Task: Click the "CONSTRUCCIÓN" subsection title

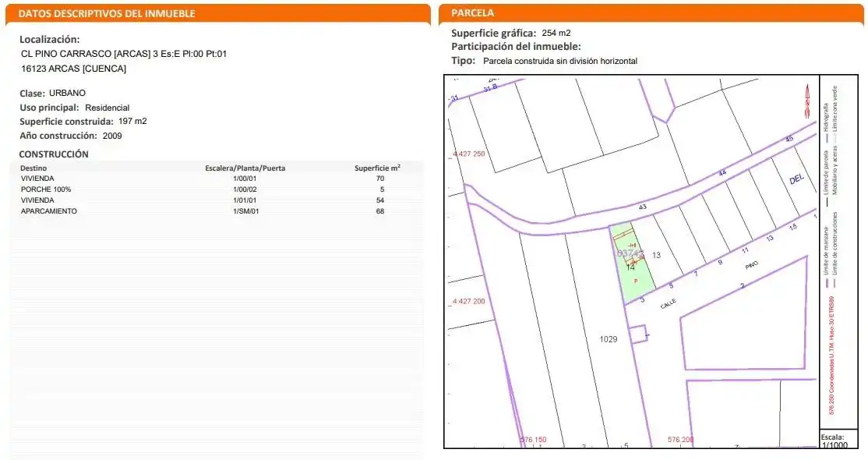Action: [x=54, y=154]
